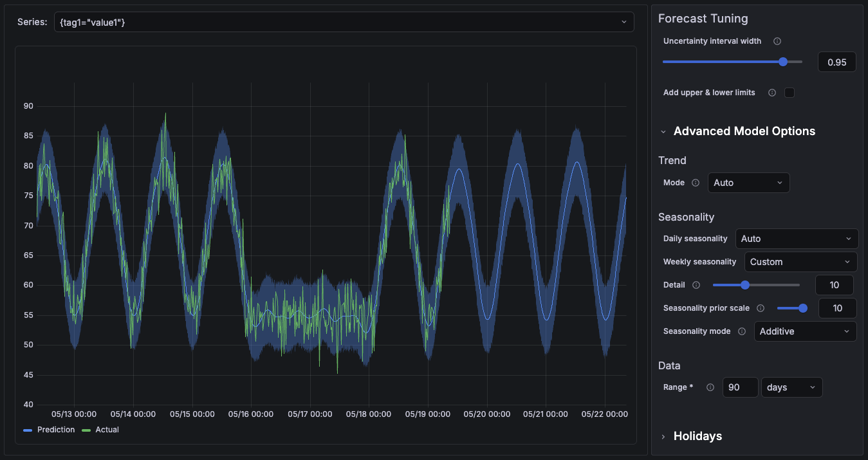Image resolution: width=868 pixels, height=460 pixels.
Task: Open the Daily seasonality dropdown
Action: 797,239
